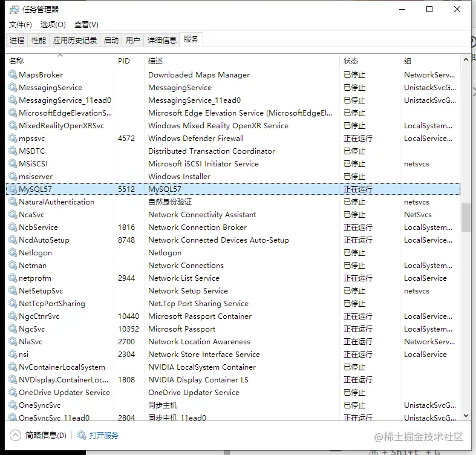
Task: Select the MessagingService row
Action: (233, 88)
